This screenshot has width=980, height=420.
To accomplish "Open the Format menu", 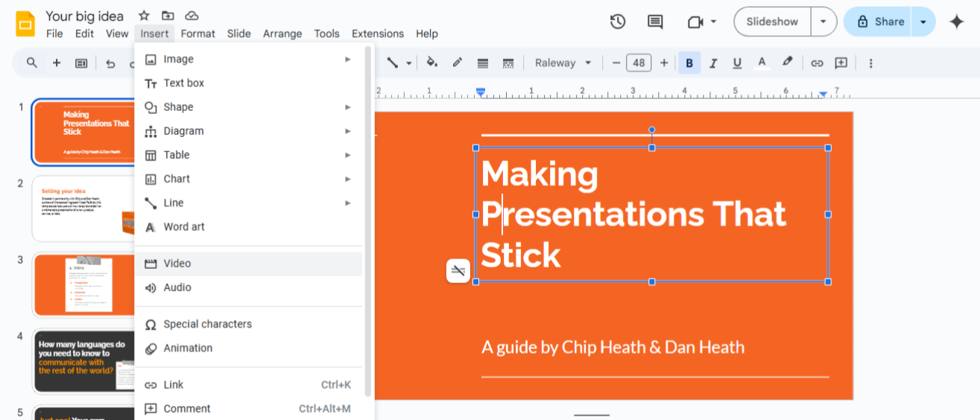I will 197,34.
